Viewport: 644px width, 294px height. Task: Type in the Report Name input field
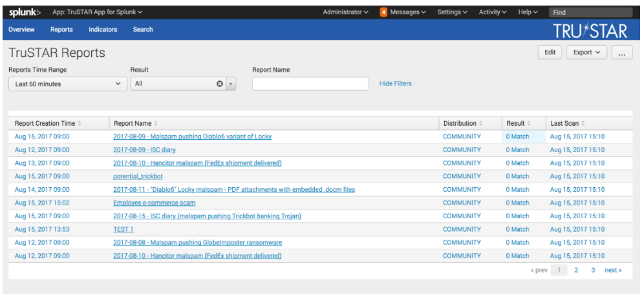click(310, 84)
